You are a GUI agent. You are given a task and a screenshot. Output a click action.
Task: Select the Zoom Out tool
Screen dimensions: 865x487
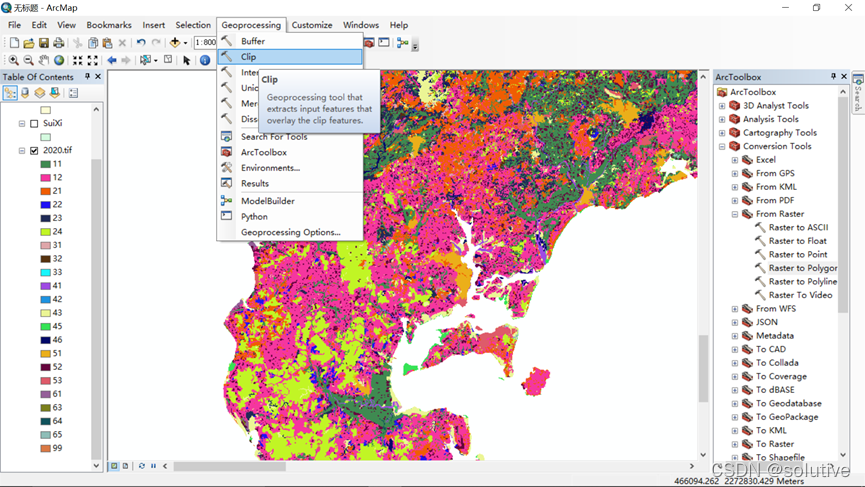coord(29,60)
